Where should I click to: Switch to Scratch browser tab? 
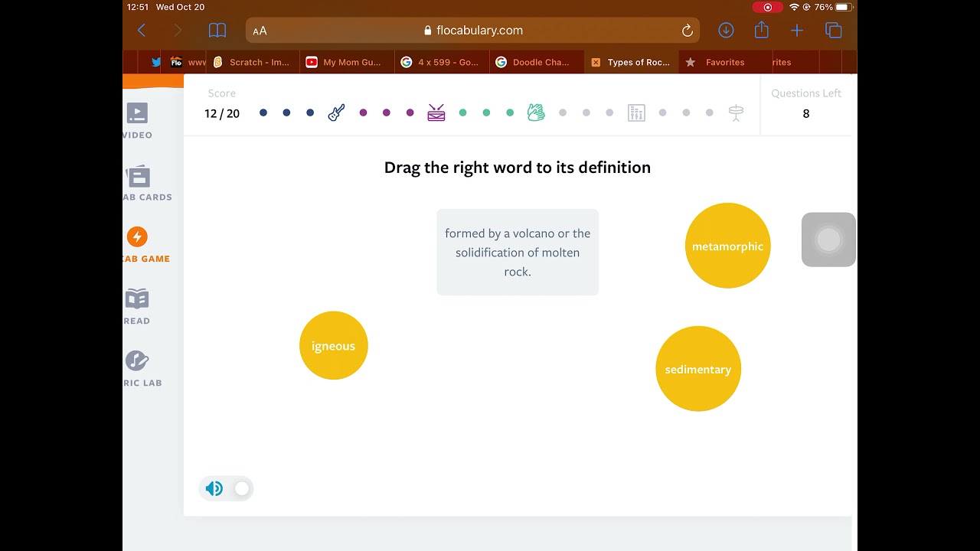[253, 62]
